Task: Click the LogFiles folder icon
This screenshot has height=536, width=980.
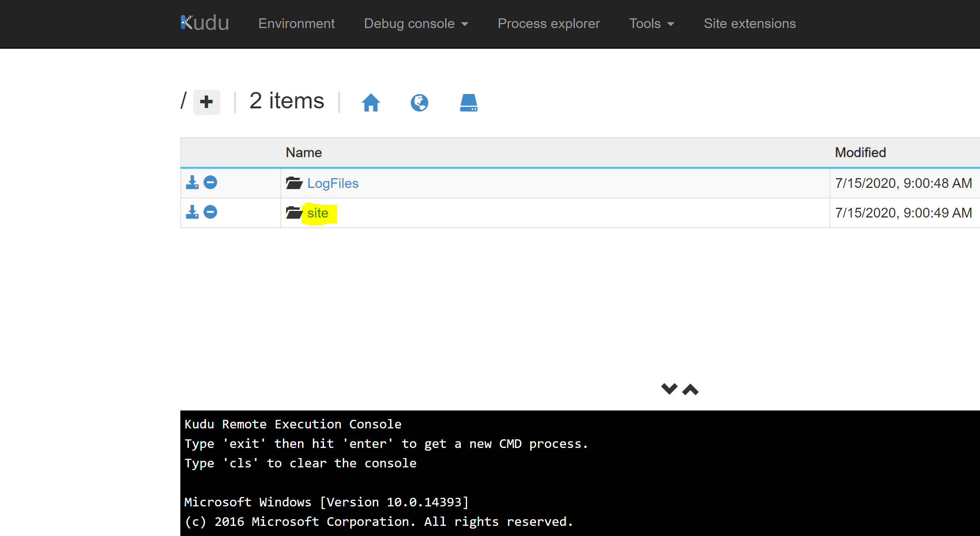Action: coord(294,183)
